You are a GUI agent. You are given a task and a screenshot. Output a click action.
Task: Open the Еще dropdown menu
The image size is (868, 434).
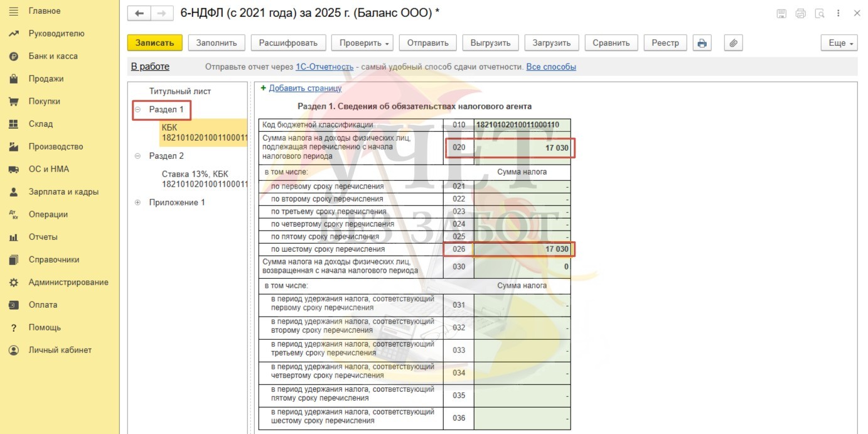tap(839, 43)
